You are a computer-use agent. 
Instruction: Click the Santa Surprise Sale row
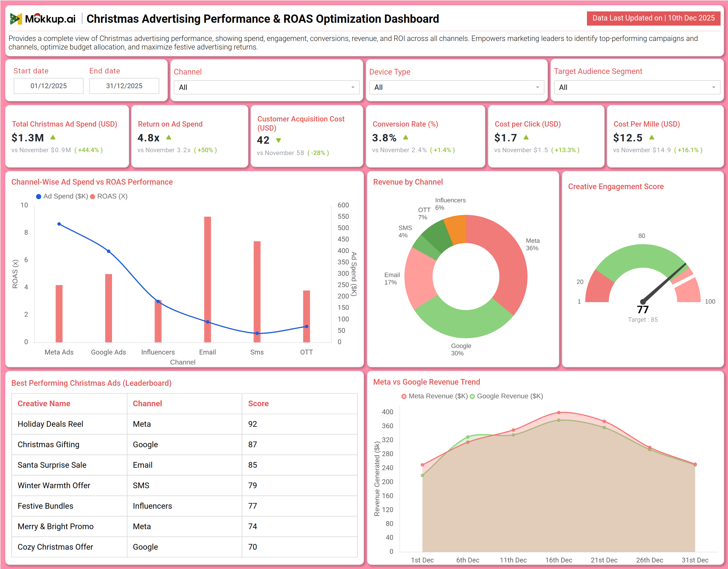click(x=184, y=465)
